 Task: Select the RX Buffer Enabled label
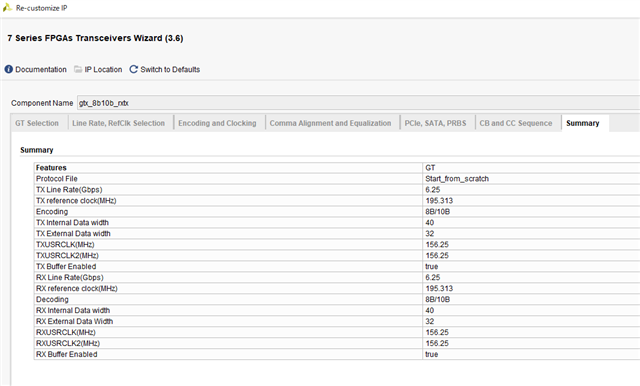pos(67,355)
